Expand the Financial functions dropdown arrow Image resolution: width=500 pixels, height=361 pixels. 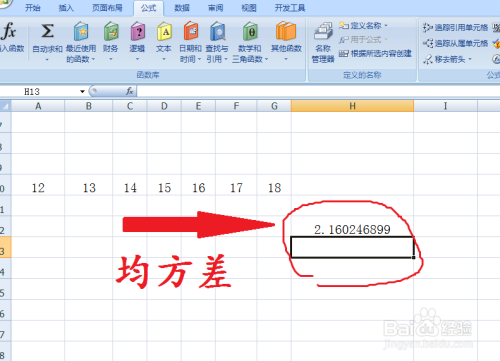tap(111, 60)
